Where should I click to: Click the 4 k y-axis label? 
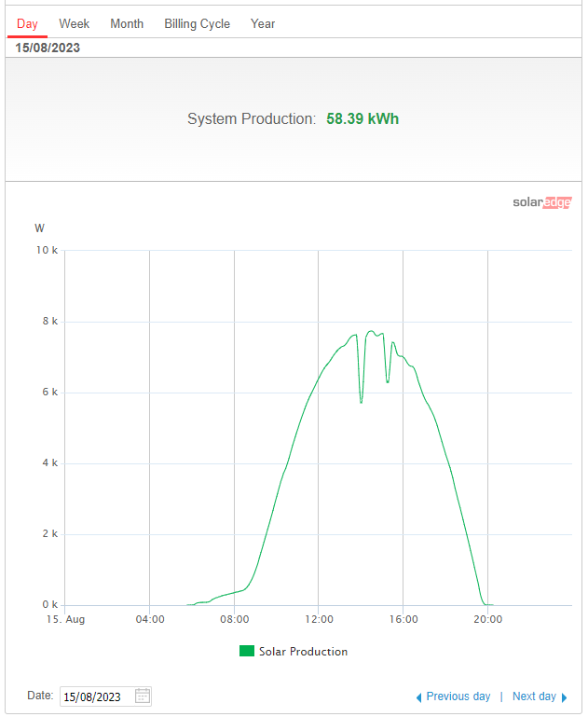[x=50, y=462]
